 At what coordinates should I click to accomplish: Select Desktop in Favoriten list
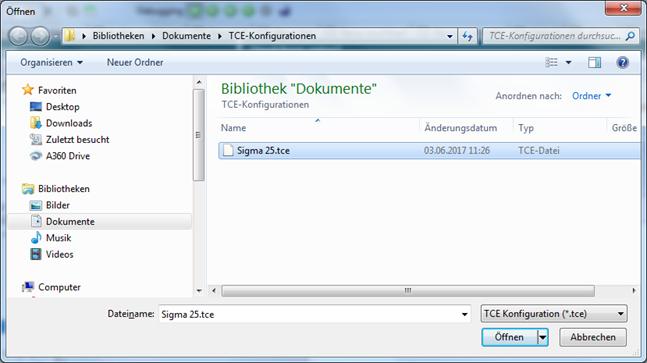click(x=63, y=107)
